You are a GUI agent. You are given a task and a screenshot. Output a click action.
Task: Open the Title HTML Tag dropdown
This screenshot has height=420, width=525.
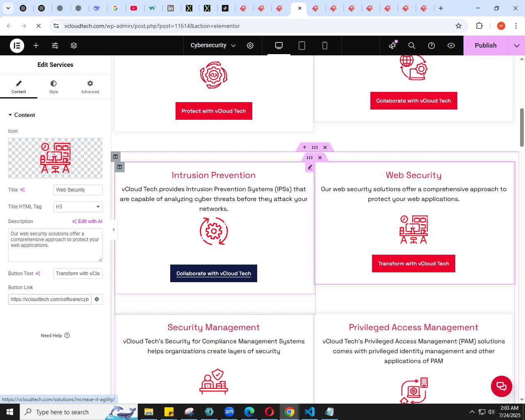click(x=78, y=207)
